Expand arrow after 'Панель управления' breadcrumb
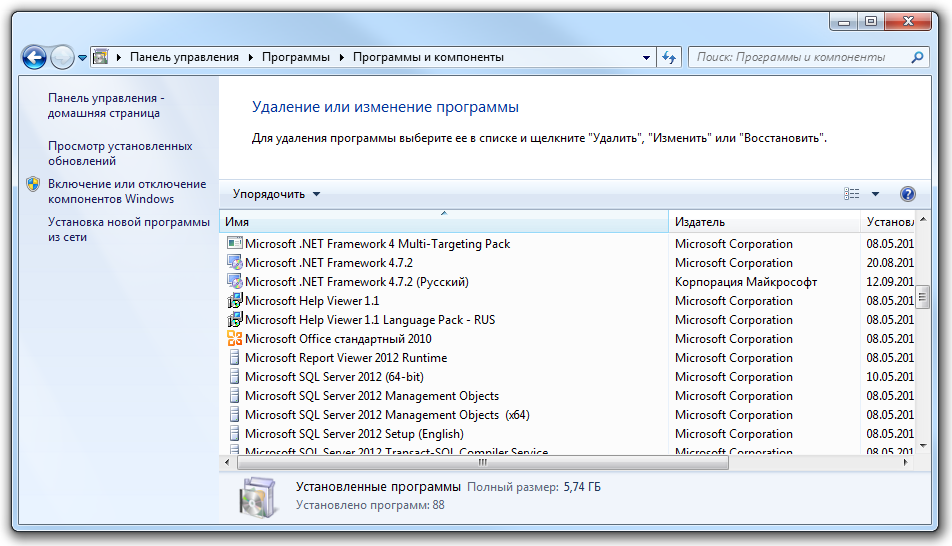The image size is (952, 546). (250, 57)
